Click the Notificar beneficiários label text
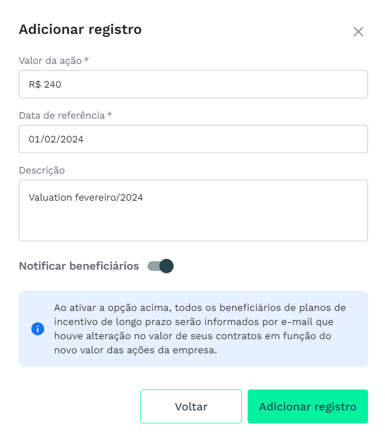 (x=79, y=266)
